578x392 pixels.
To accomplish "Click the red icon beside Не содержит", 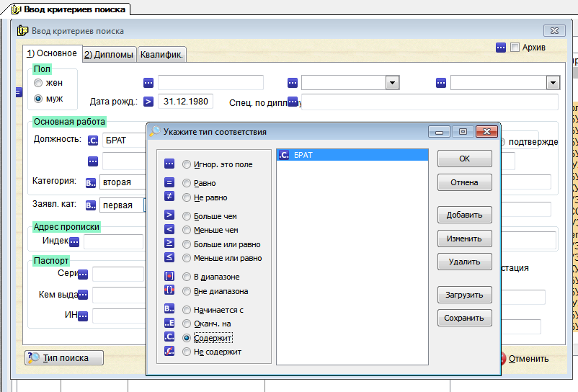I will tap(169, 352).
